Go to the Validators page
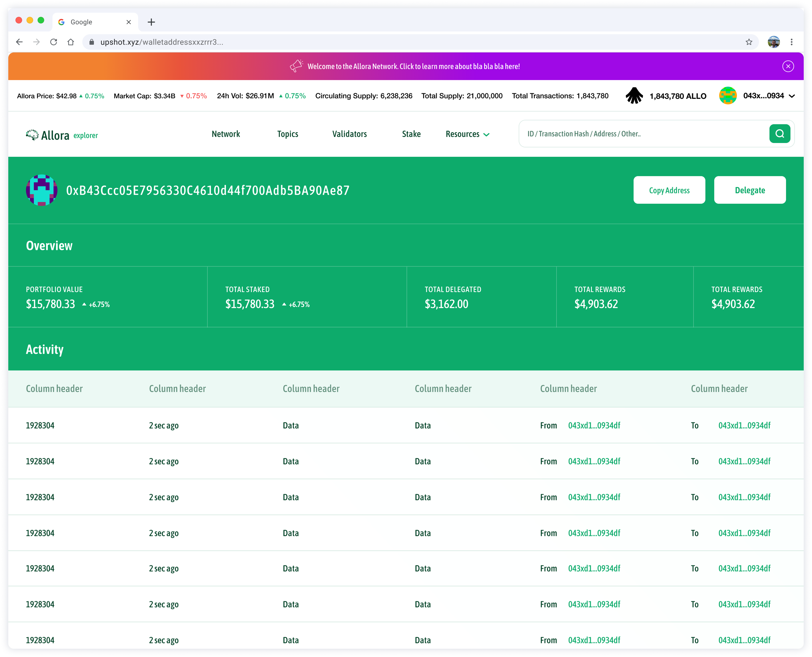The image size is (812, 657). click(349, 134)
